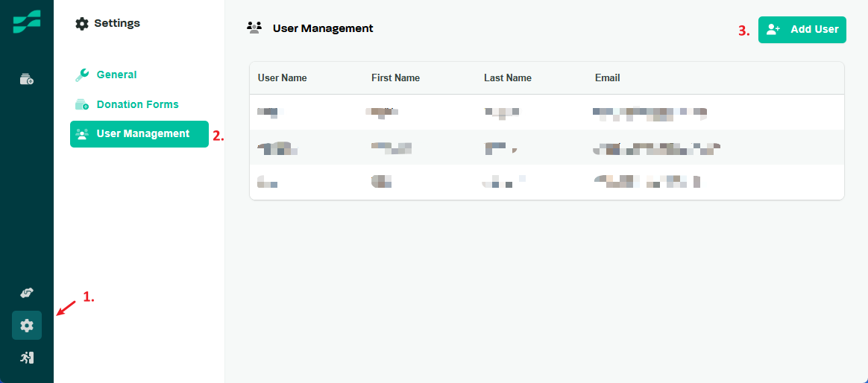Log out using the exit icon
The image size is (868, 383).
tap(27, 358)
